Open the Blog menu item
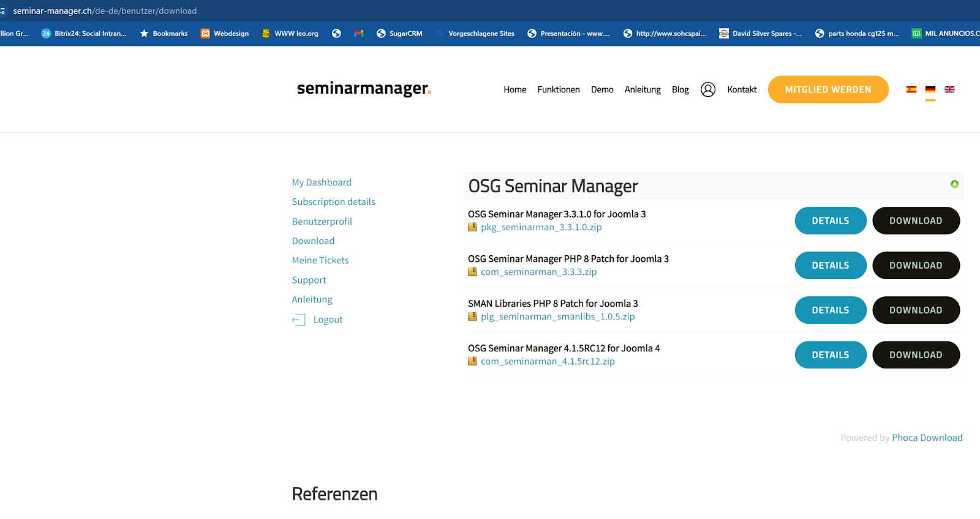The width and height of the screenshot is (980, 519). (680, 89)
